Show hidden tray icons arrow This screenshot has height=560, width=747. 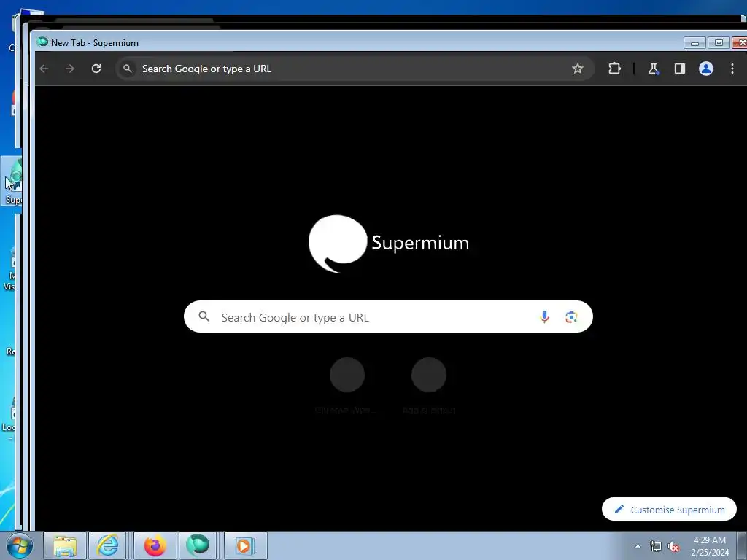pos(638,547)
